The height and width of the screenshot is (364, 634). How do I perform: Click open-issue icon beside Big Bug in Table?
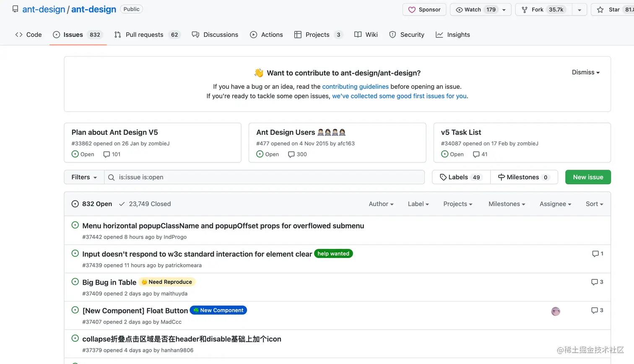[x=75, y=281]
